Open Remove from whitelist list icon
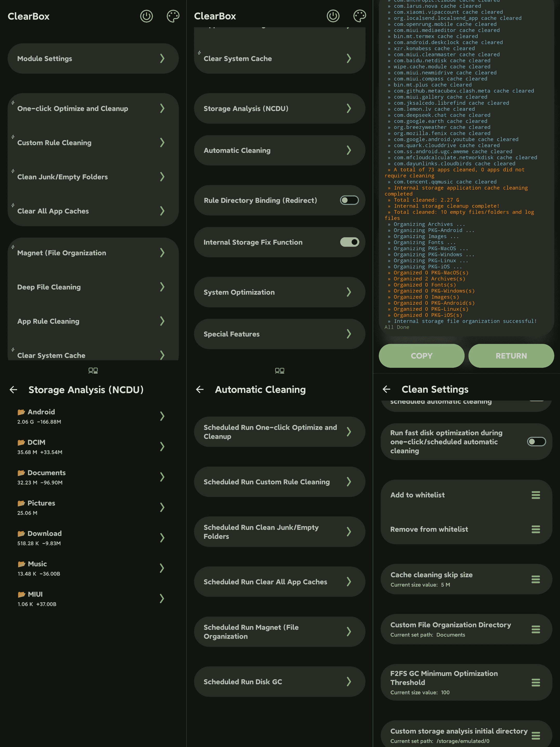The width and height of the screenshot is (560, 747). (536, 529)
